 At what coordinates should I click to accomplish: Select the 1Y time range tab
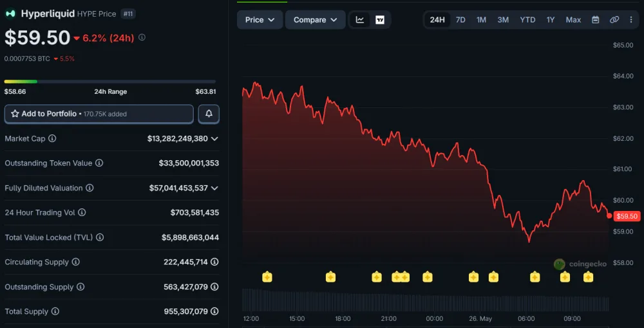click(x=551, y=20)
